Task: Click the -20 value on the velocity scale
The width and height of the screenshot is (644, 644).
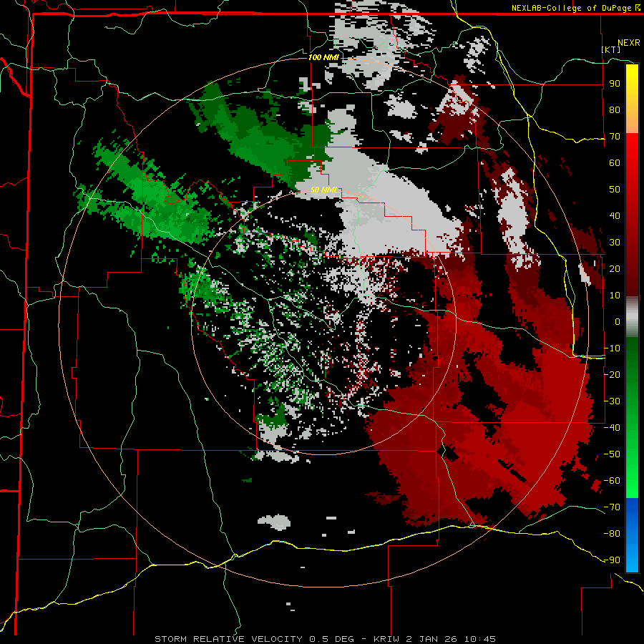Action: pos(612,375)
